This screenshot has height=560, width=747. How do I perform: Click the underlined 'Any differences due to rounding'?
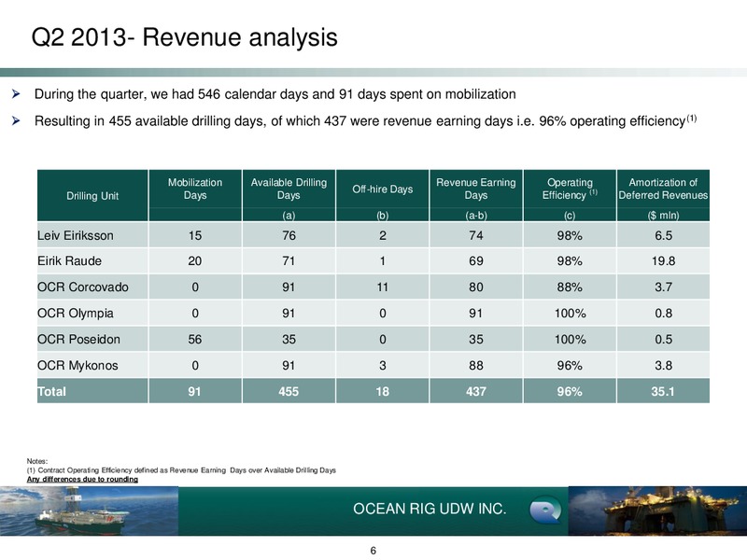coord(82,479)
